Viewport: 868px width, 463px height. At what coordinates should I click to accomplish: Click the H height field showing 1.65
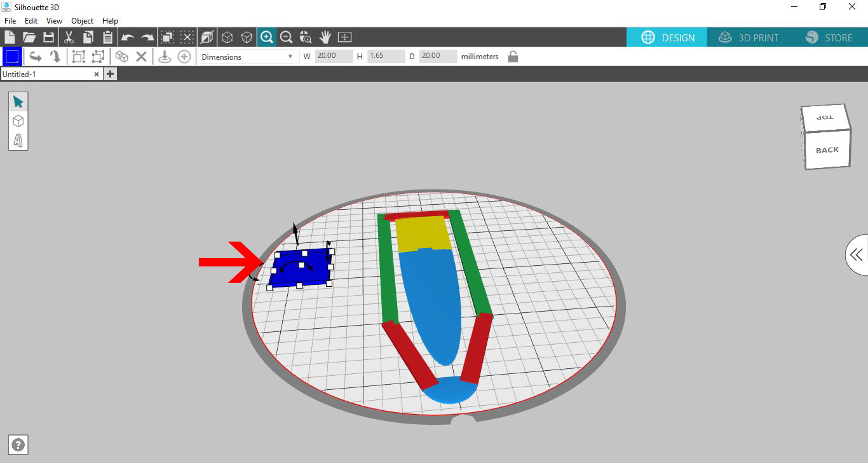point(386,56)
